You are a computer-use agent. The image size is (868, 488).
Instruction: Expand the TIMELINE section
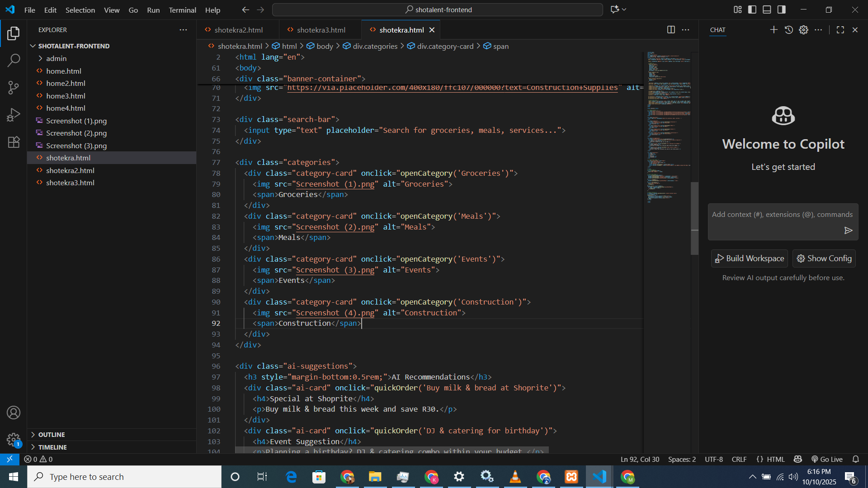click(52, 447)
